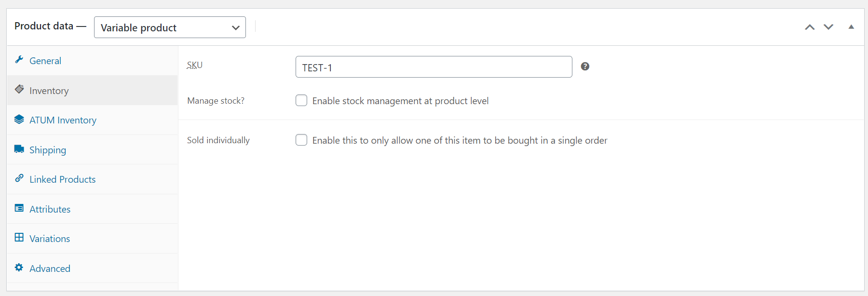This screenshot has height=296, width=868.
Task: Enable stock management at product level
Action: [x=301, y=100]
